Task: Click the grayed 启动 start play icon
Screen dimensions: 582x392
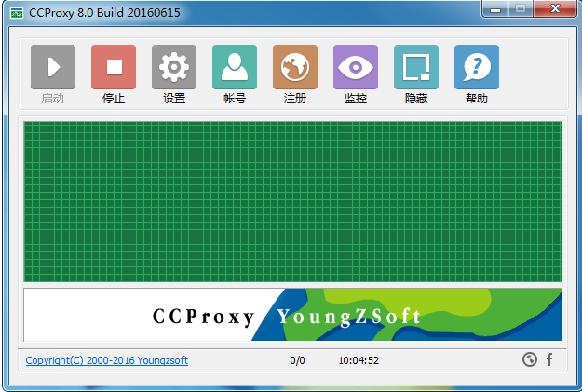Action: click(x=53, y=67)
